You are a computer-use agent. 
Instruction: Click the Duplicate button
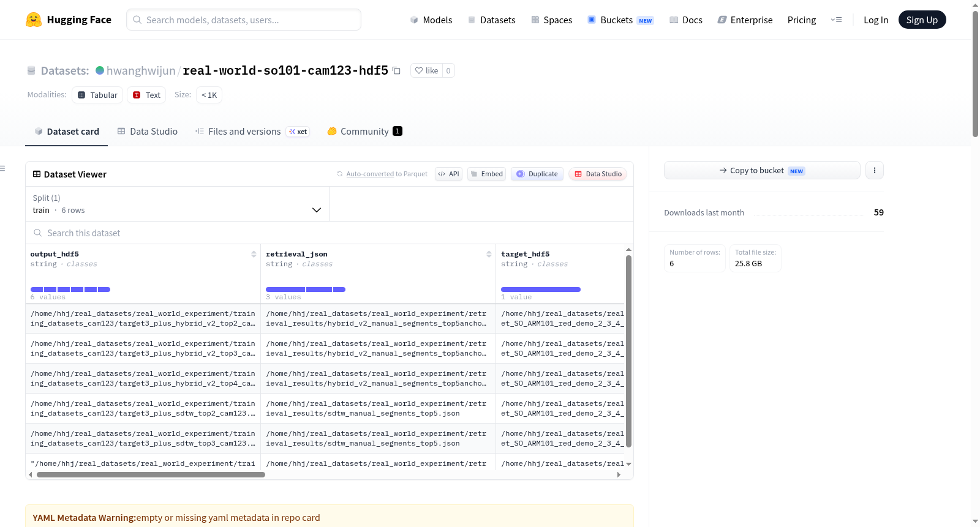537,174
